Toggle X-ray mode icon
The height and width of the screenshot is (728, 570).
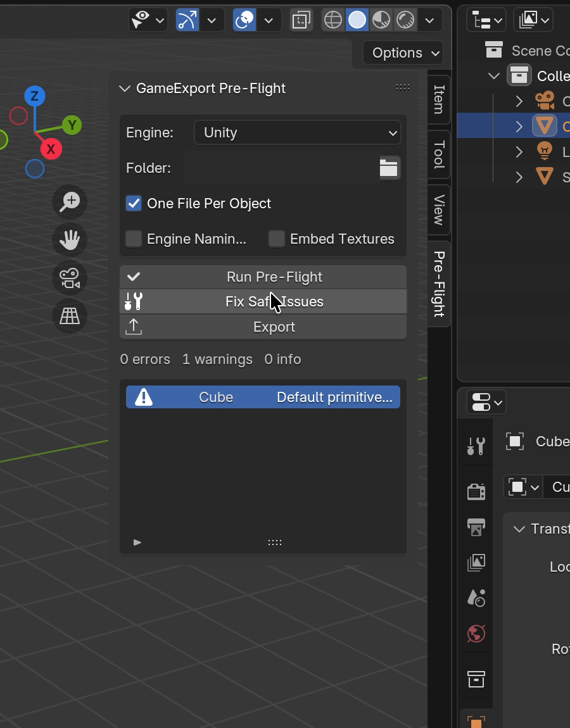[301, 20]
